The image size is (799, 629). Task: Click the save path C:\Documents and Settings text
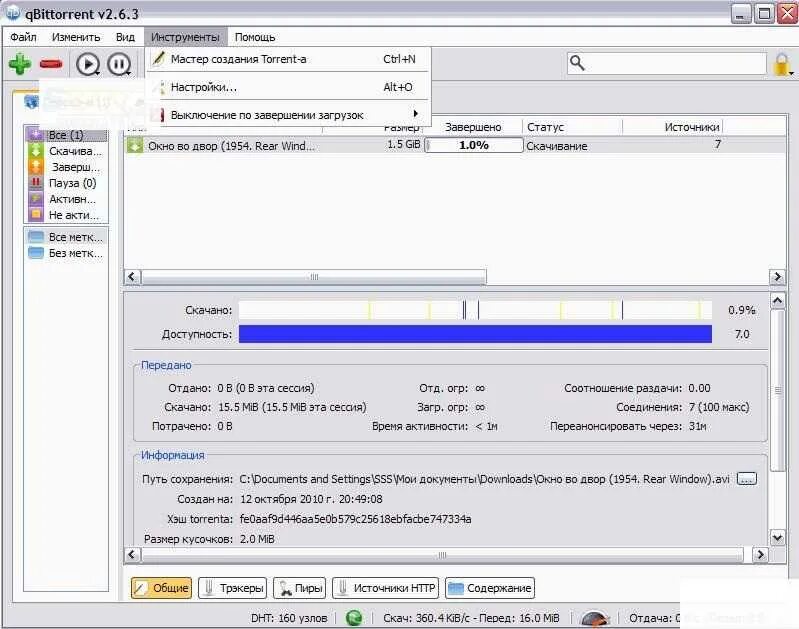click(484, 479)
